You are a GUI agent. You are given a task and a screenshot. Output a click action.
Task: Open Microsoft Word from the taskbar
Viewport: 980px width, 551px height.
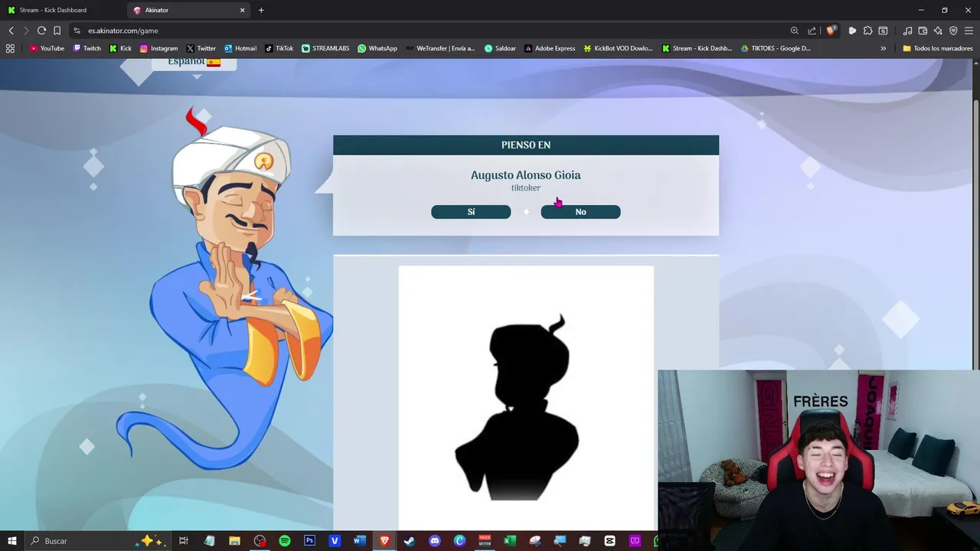pos(359,541)
